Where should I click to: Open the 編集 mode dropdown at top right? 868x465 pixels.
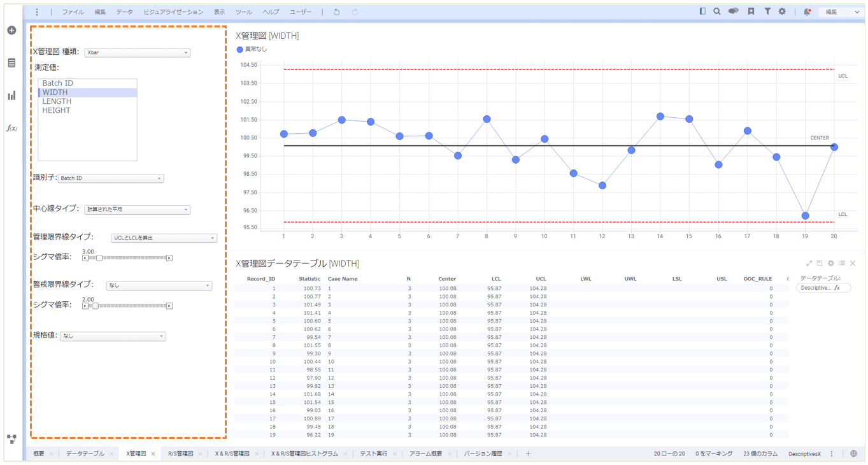841,12
